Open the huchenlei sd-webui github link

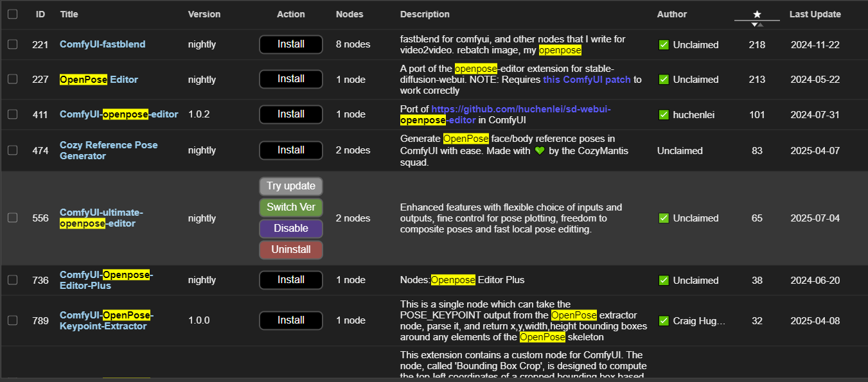[x=505, y=114]
